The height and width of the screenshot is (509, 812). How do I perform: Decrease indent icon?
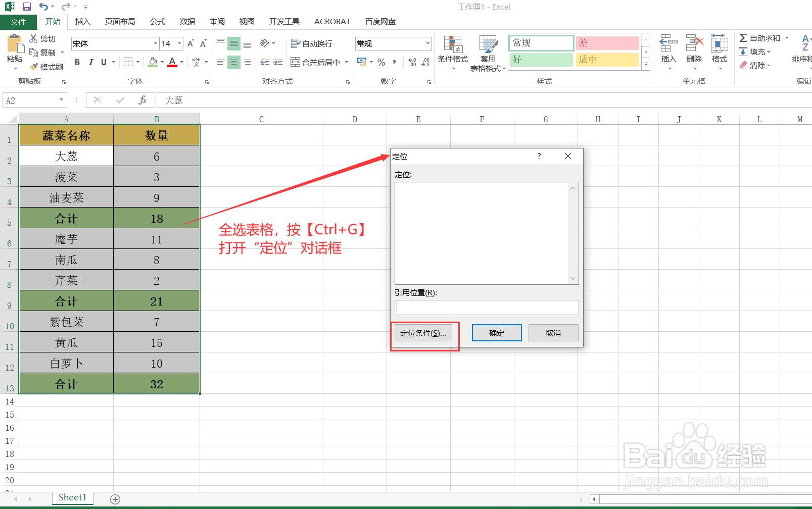click(265, 62)
